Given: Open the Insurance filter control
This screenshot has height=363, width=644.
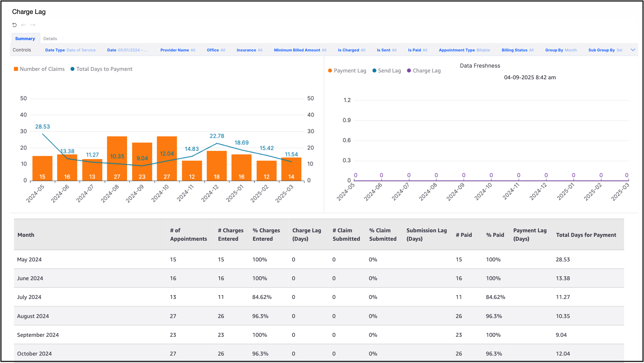Looking at the screenshot, I should point(249,50).
